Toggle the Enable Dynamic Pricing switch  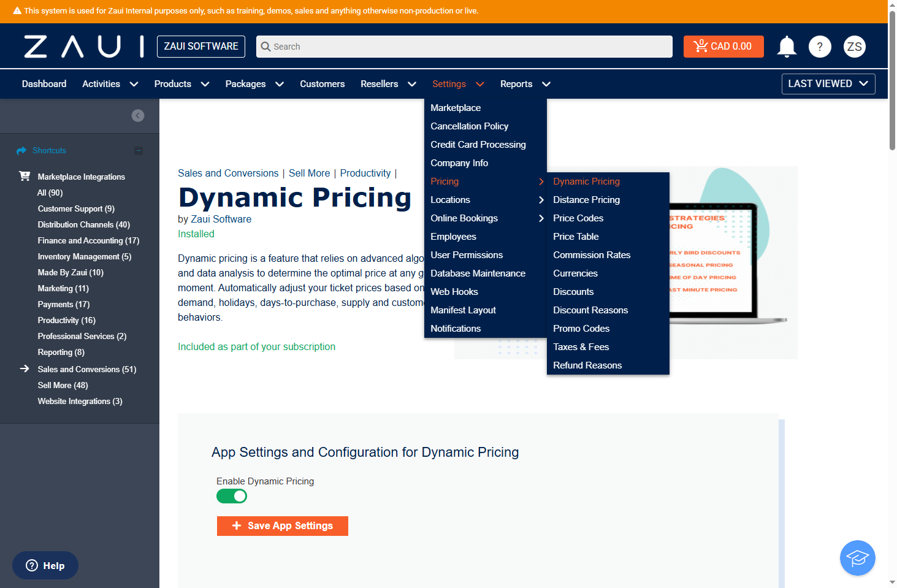pyautogui.click(x=232, y=496)
